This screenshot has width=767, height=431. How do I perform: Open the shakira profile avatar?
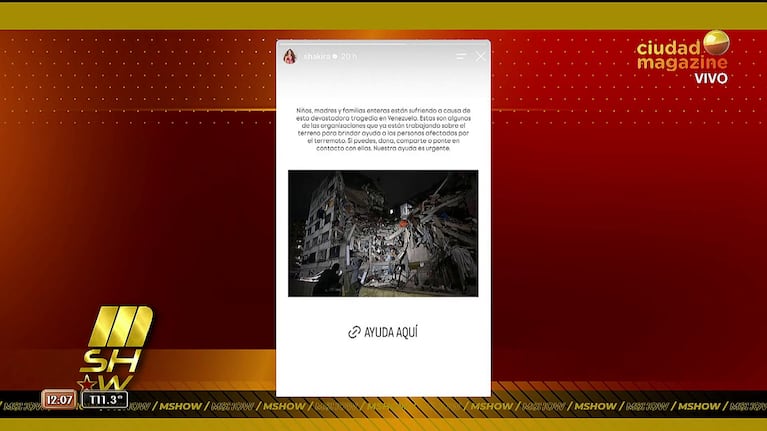290,56
